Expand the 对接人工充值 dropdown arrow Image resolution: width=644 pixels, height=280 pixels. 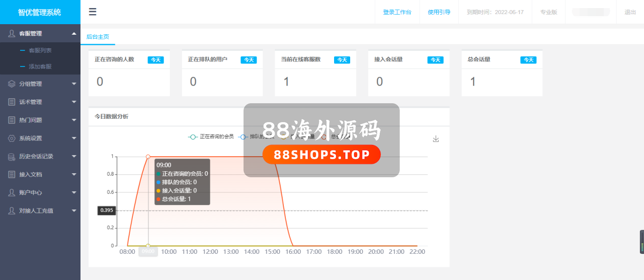[74, 211]
